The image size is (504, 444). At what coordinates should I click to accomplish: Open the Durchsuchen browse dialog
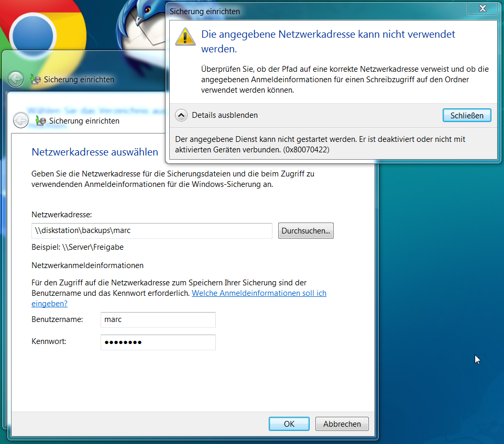pyautogui.click(x=305, y=230)
